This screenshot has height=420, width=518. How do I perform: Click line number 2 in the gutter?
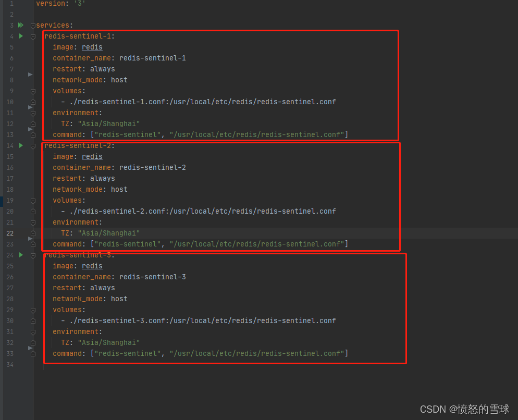point(11,14)
